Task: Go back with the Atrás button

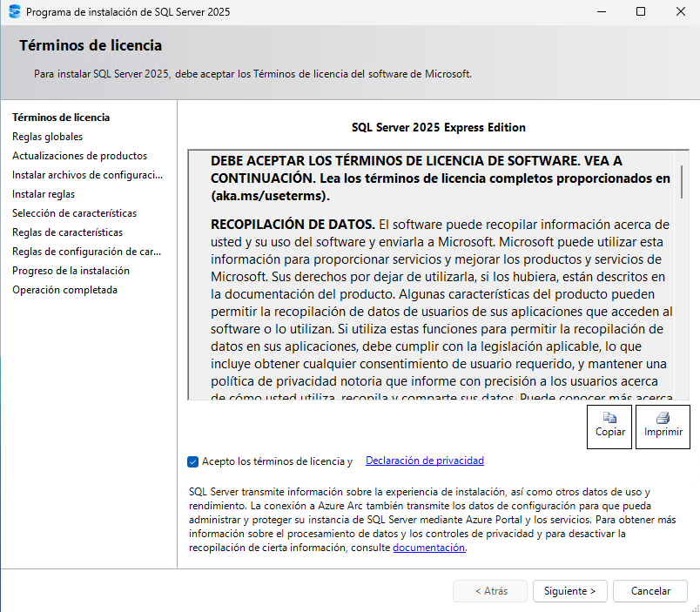Action: coord(490,591)
